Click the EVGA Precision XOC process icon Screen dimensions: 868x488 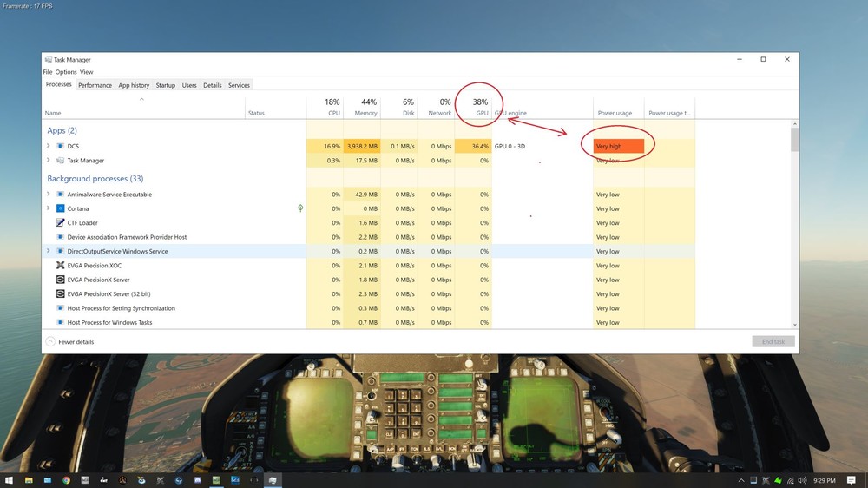click(61, 266)
